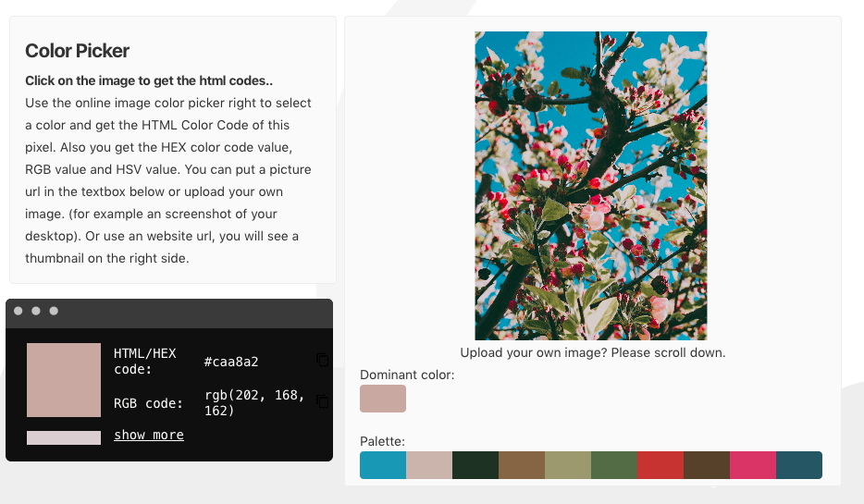Select the olive khaki palette swatch

[568, 465]
